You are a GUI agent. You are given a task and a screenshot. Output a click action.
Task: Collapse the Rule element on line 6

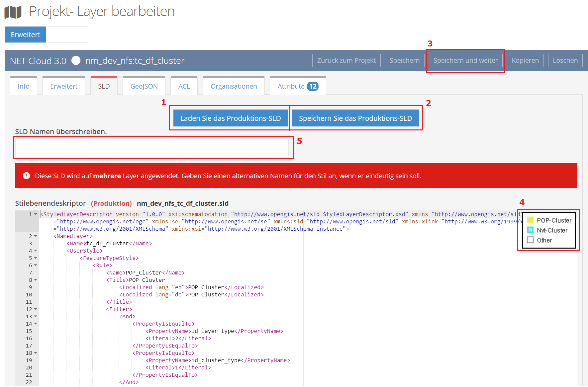tap(36, 265)
